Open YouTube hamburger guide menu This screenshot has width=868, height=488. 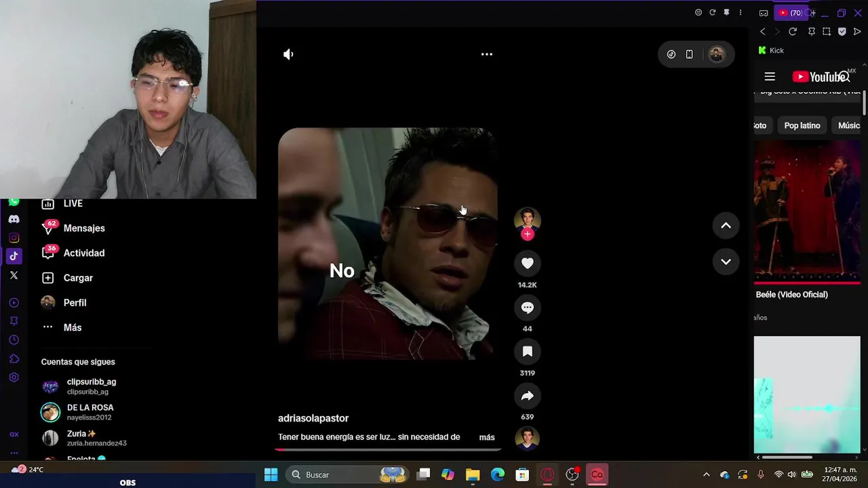[x=770, y=77]
